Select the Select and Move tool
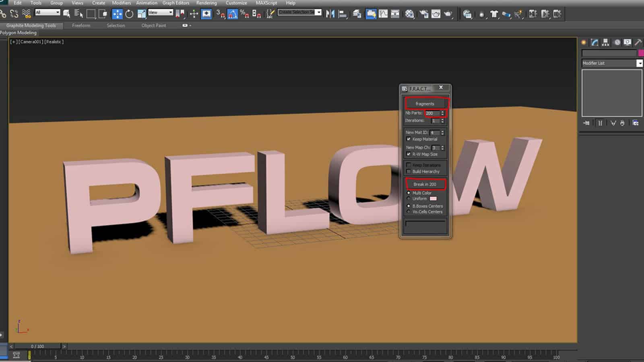644x362 pixels. tap(117, 14)
